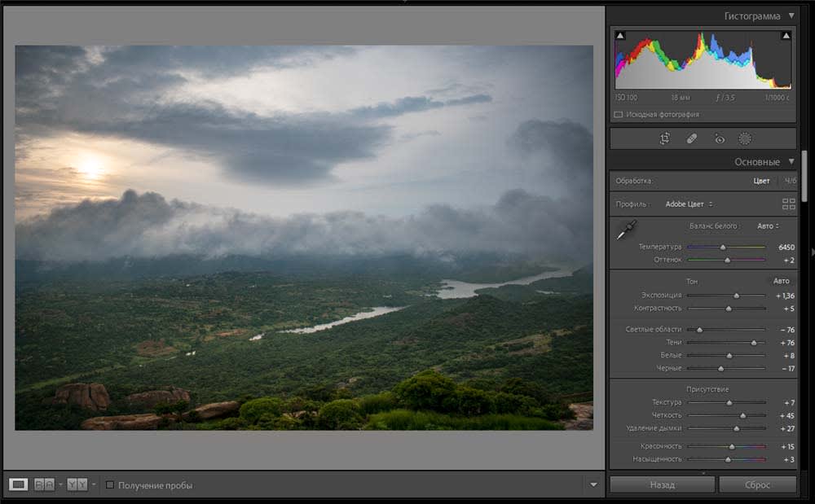815x504 pixels.
Task: Adjust the Светлые области slider
Action: [699, 330]
